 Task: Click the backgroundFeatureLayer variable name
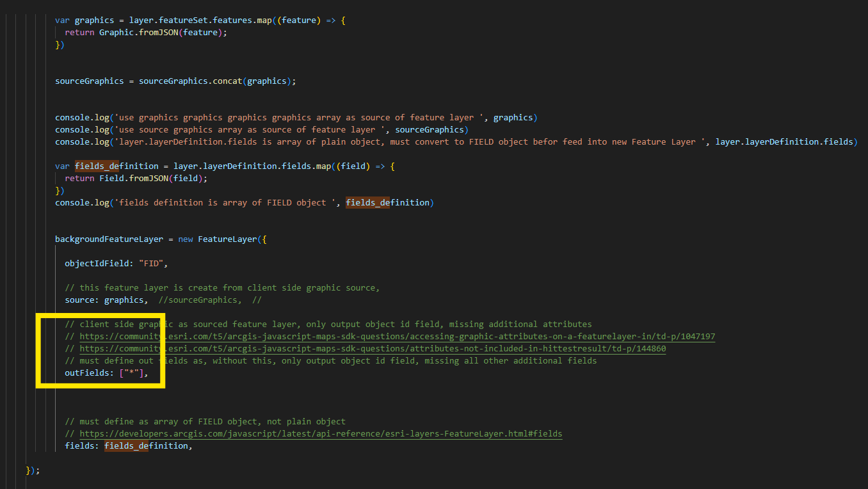(x=109, y=239)
